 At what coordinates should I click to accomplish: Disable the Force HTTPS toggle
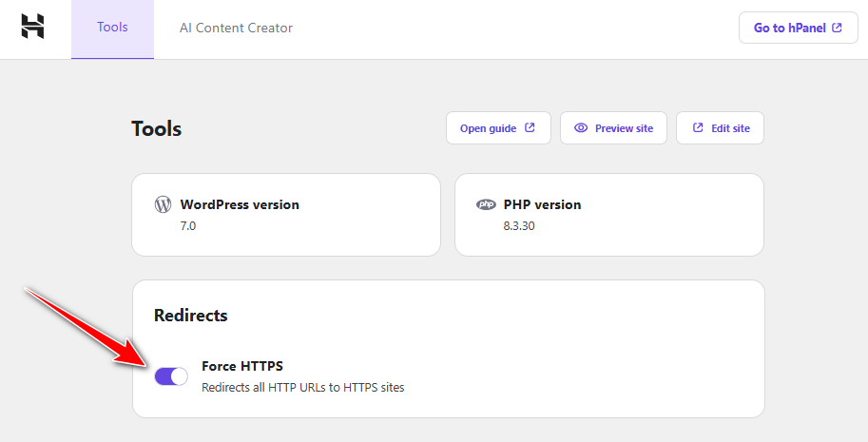171,376
